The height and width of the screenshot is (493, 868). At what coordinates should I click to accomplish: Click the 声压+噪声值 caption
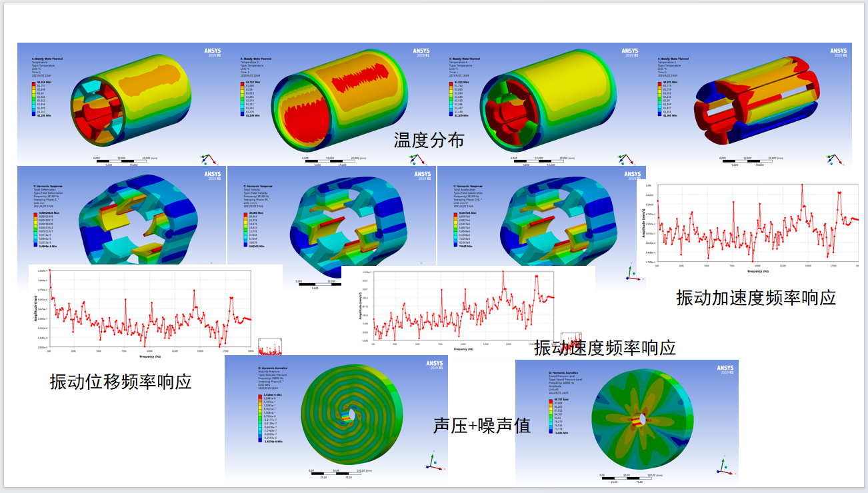coord(482,425)
